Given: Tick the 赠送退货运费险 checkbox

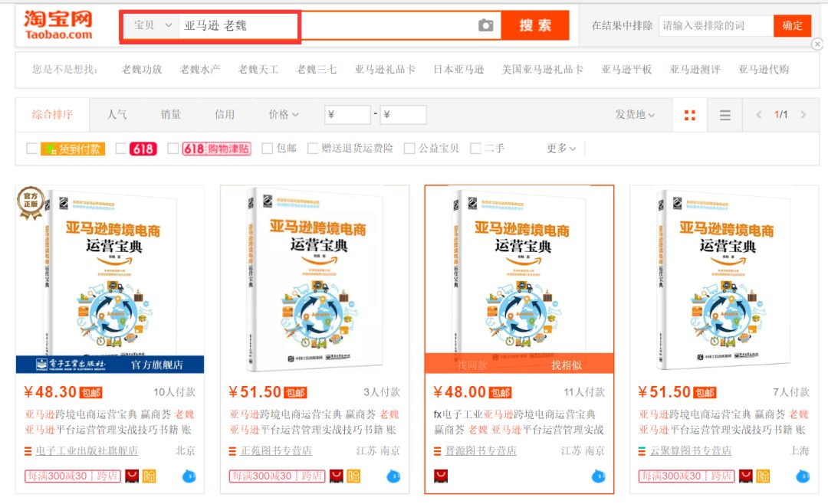Looking at the screenshot, I should pyautogui.click(x=313, y=149).
